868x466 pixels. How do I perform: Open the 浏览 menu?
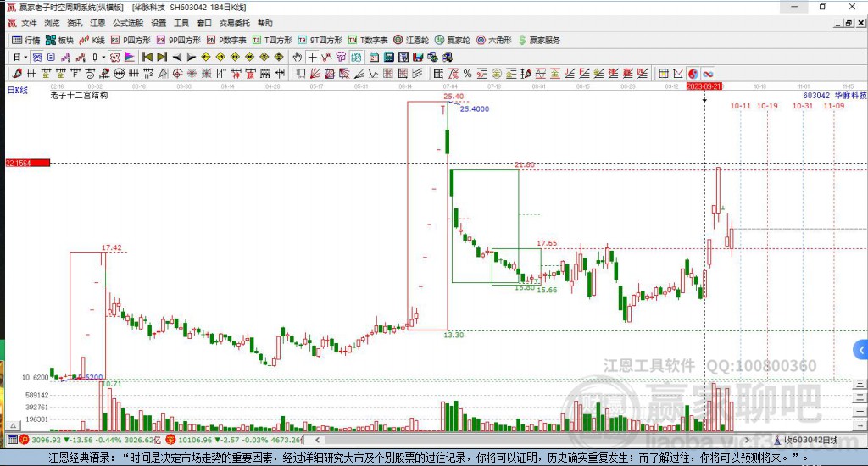[52, 23]
